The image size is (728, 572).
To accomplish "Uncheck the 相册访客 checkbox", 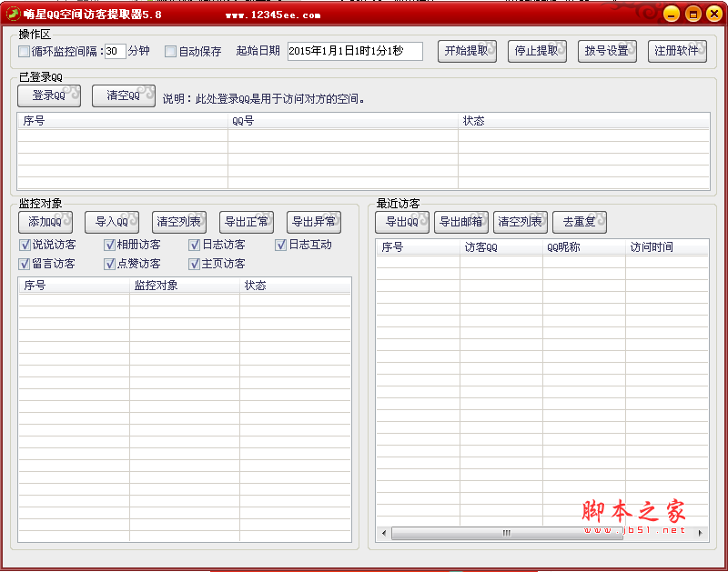I will pos(109,245).
